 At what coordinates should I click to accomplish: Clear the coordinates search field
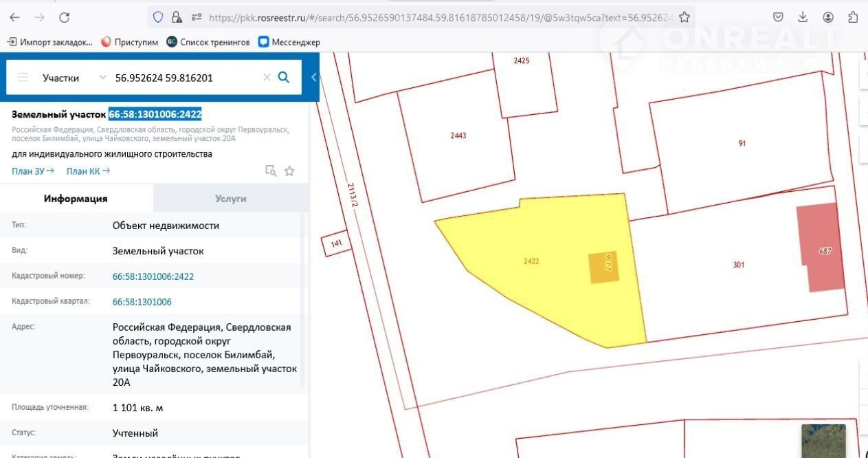[x=267, y=78]
